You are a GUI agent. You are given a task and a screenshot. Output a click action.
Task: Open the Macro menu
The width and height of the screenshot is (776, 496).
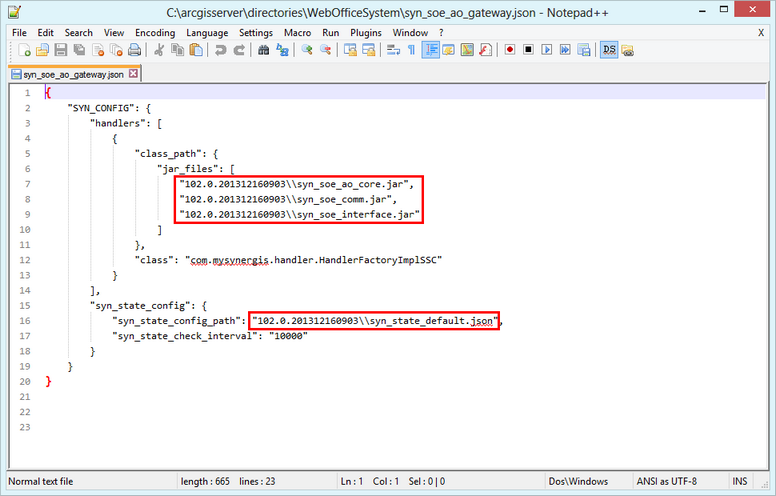coord(297,33)
